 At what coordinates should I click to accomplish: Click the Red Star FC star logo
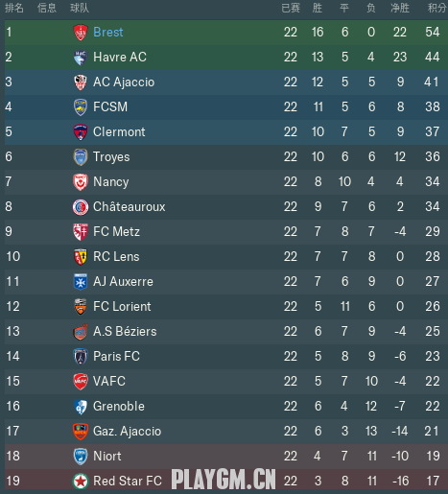point(81,482)
